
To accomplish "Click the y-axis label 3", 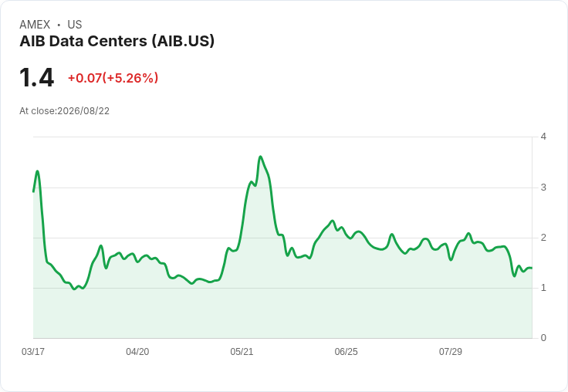I will click(543, 188).
